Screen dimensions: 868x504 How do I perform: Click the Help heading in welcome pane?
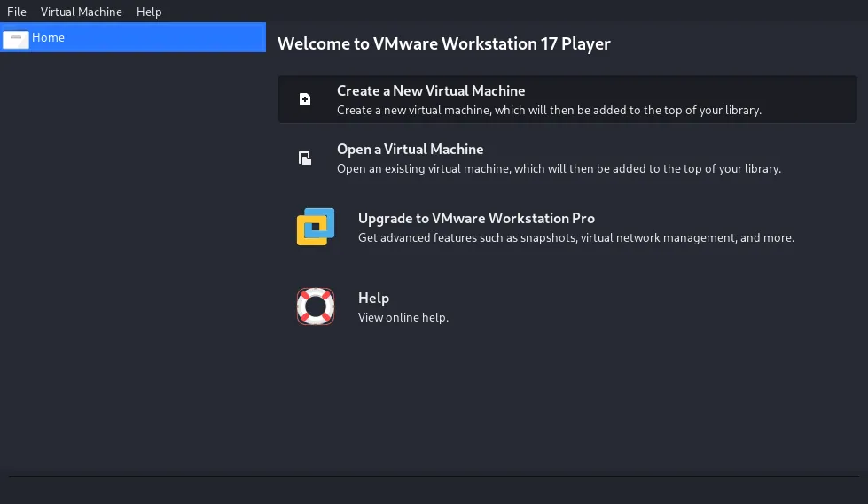(373, 299)
